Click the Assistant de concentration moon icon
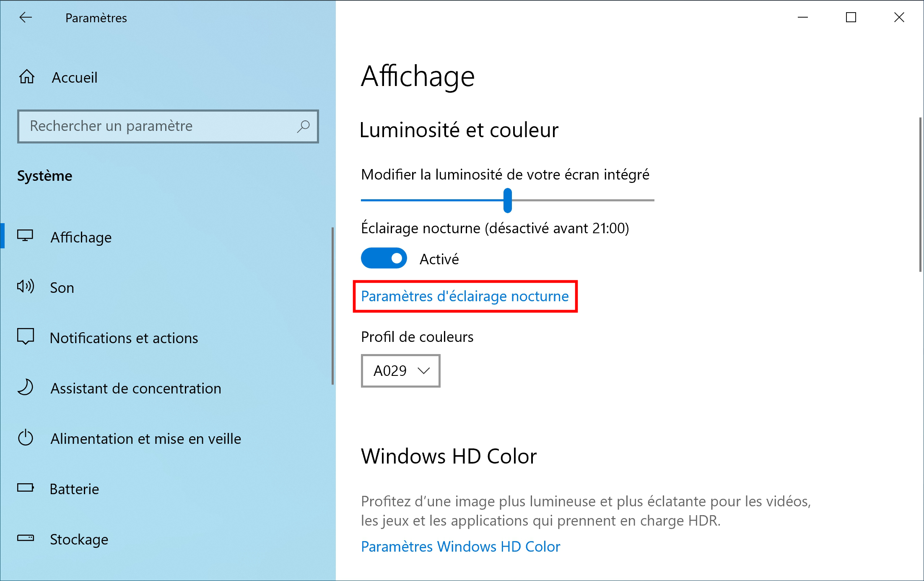The width and height of the screenshot is (924, 581). pos(25,387)
